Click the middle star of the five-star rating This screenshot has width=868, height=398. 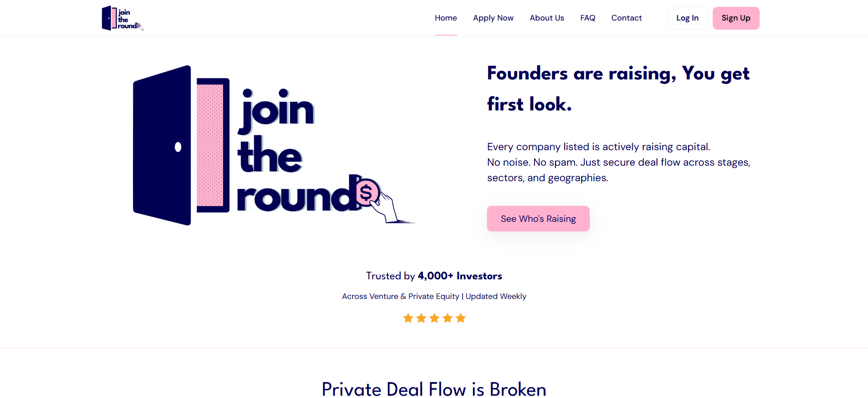(434, 318)
